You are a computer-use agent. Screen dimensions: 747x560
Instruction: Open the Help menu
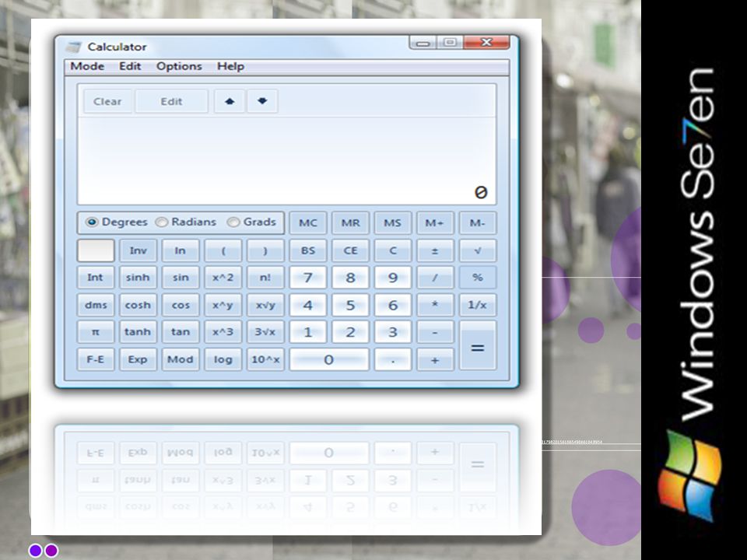pos(230,66)
